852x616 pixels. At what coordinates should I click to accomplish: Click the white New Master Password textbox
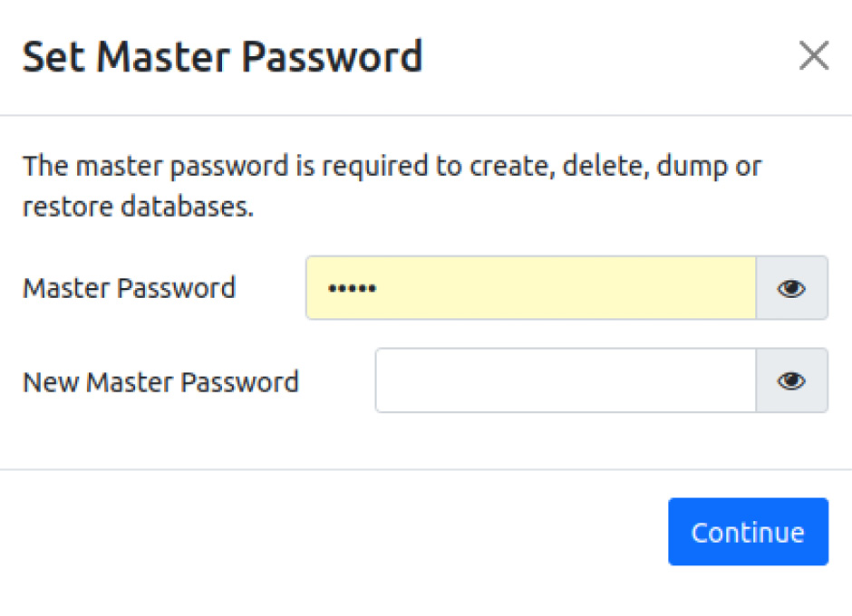tap(566, 380)
